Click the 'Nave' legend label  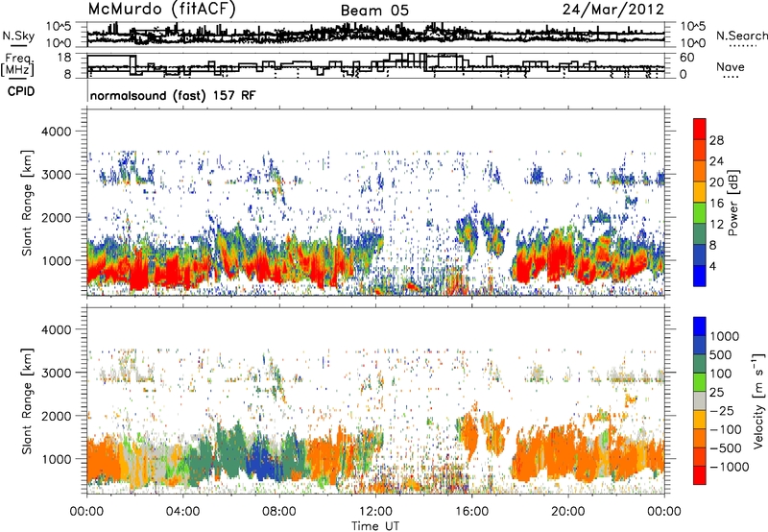click(x=731, y=66)
